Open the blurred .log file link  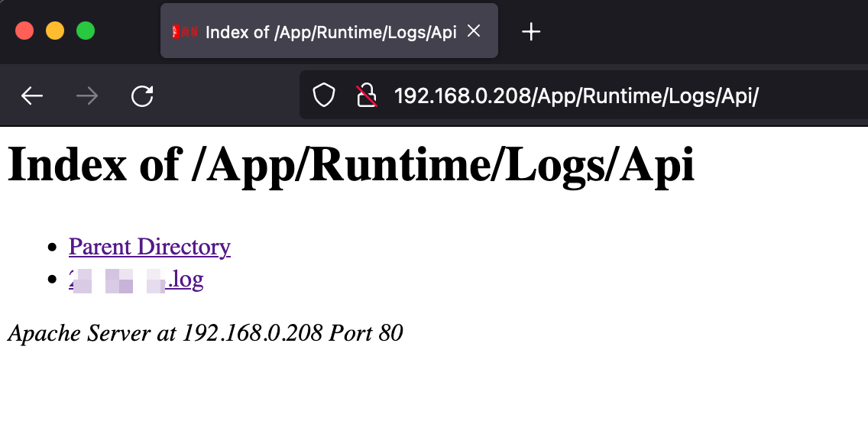(136, 280)
